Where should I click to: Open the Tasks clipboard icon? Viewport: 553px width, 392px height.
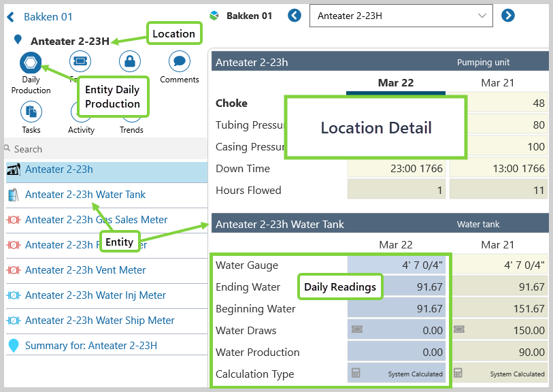[x=31, y=112]
